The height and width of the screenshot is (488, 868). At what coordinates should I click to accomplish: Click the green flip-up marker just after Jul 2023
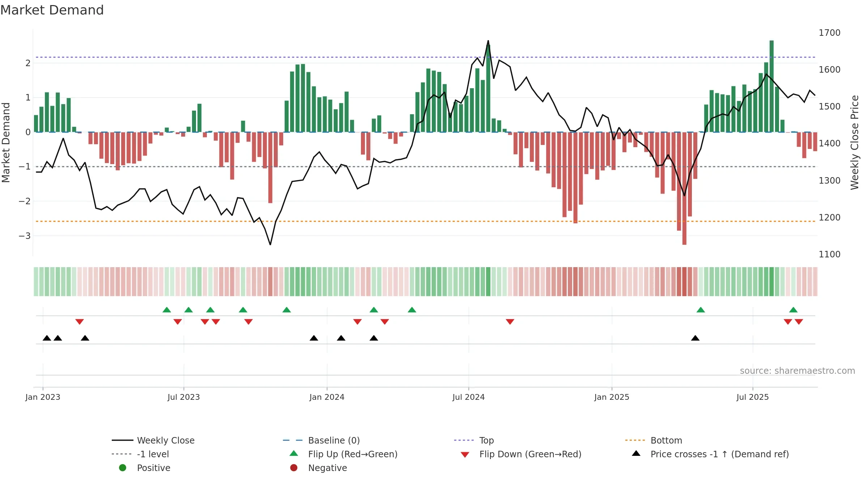(188, 310)
